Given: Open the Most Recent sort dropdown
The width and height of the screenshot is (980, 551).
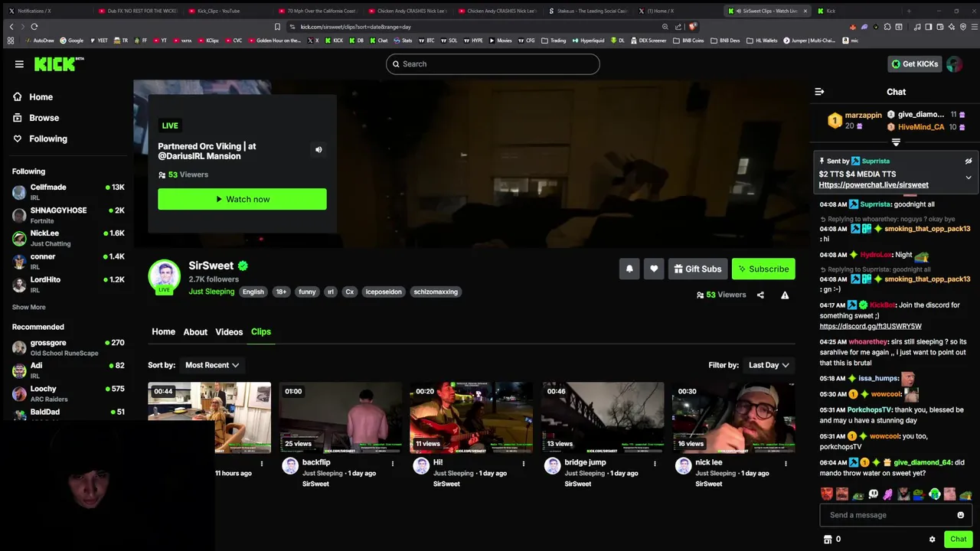Looking at the screenshot, I should (212, 365).
